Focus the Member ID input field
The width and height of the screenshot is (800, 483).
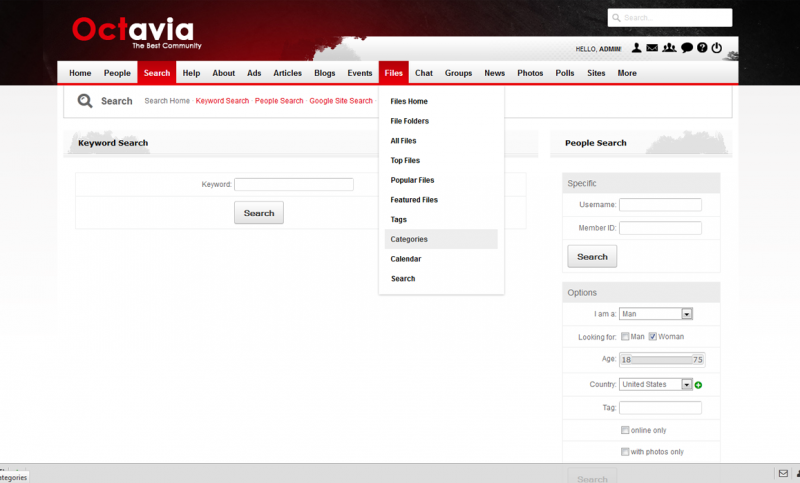(660, 228)
